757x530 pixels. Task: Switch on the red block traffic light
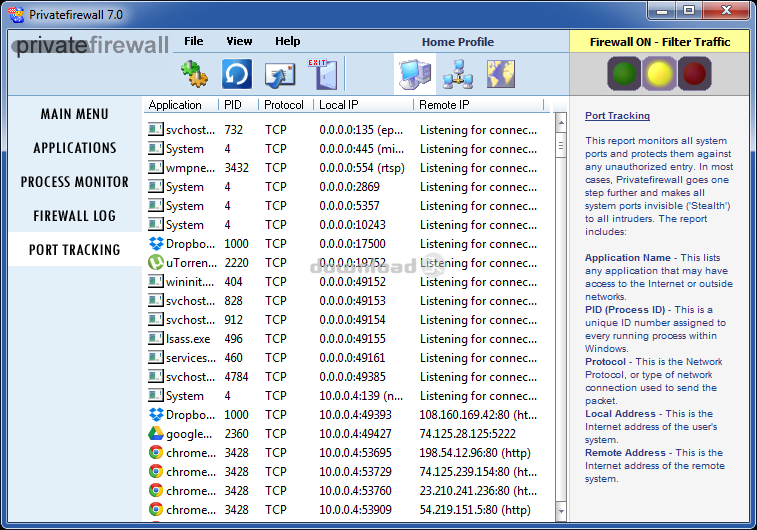pos(693,73)
